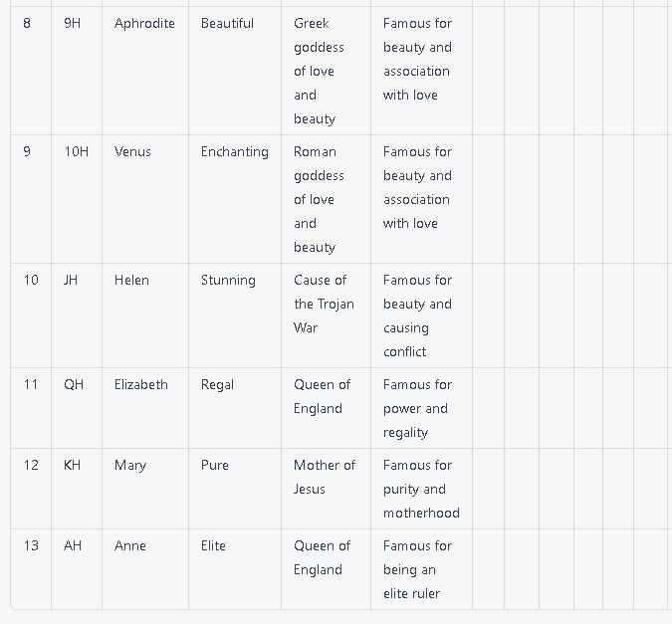Image resolution: width=672 pixels, height=624 pixels.
Task: Click the "JH" card code cell
Action: coord(71,281)
